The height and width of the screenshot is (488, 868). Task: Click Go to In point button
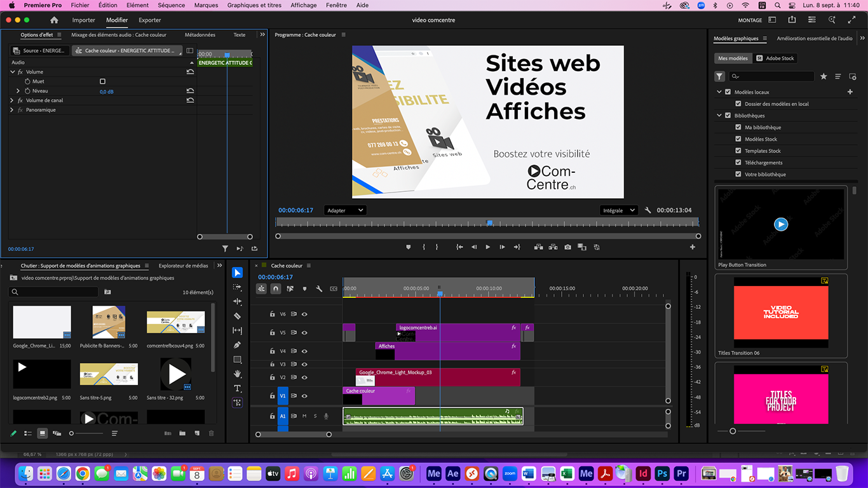coord(459,247)
